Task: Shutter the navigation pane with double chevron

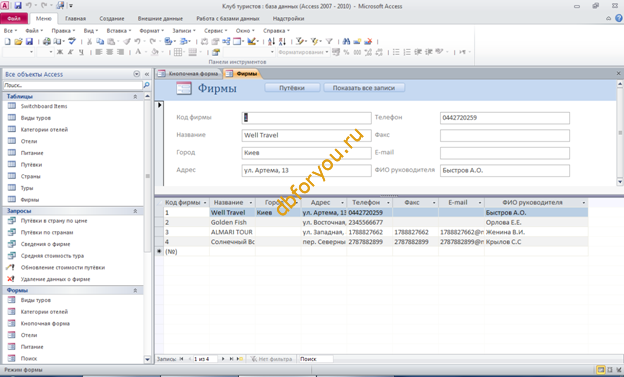Action: (147, 74)
